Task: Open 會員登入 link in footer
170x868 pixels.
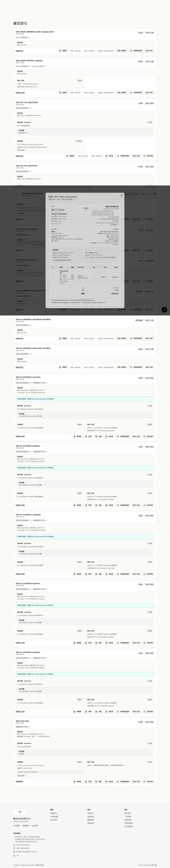Action: (x=91, y=813)
